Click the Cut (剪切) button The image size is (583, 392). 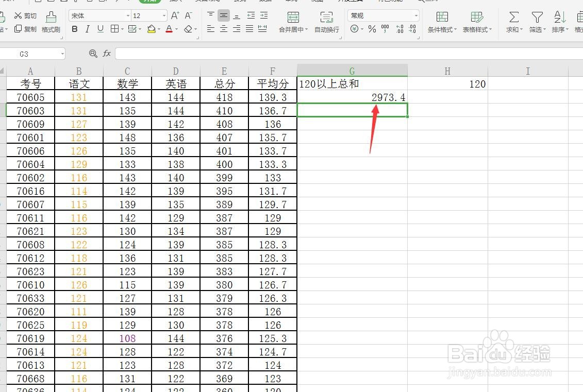click(25, 15)
